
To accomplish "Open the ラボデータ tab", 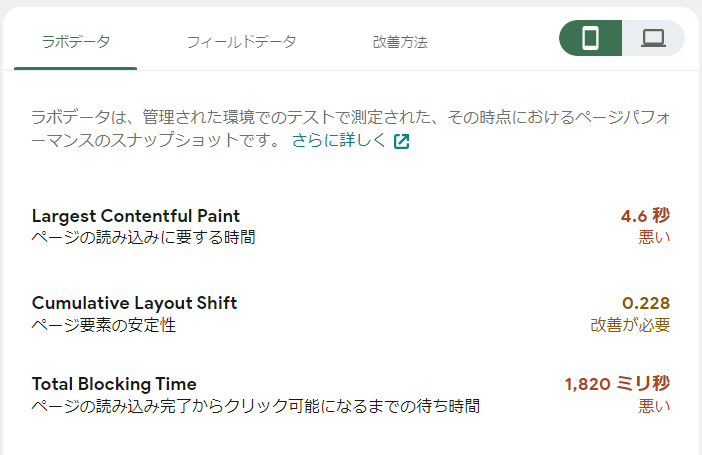I will (76, 42).
